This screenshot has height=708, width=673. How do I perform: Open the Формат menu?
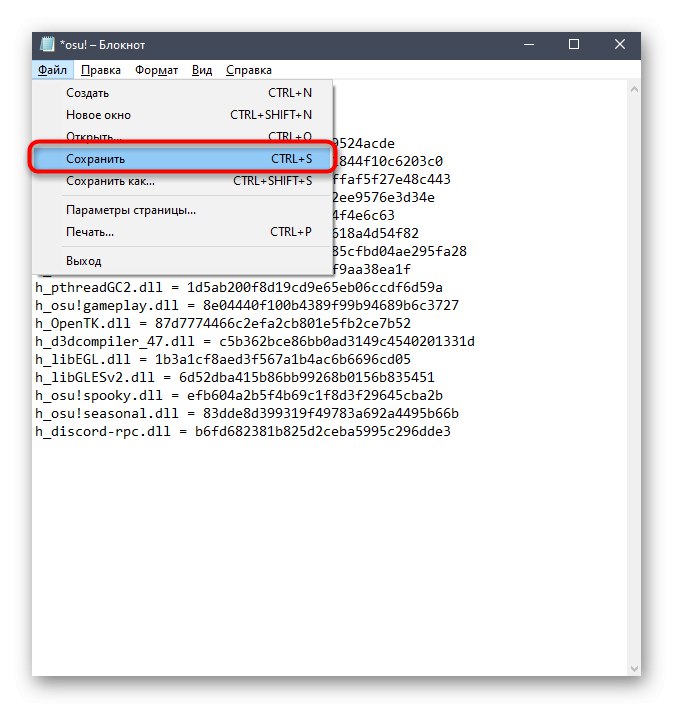click(x=156, y=70)
